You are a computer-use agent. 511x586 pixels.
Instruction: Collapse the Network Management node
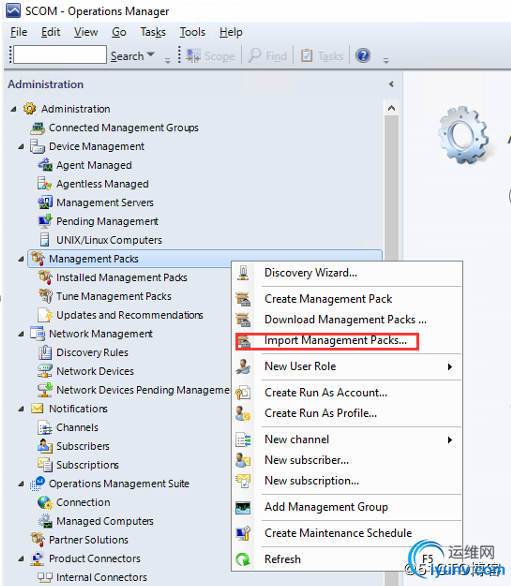pos(21,334)
